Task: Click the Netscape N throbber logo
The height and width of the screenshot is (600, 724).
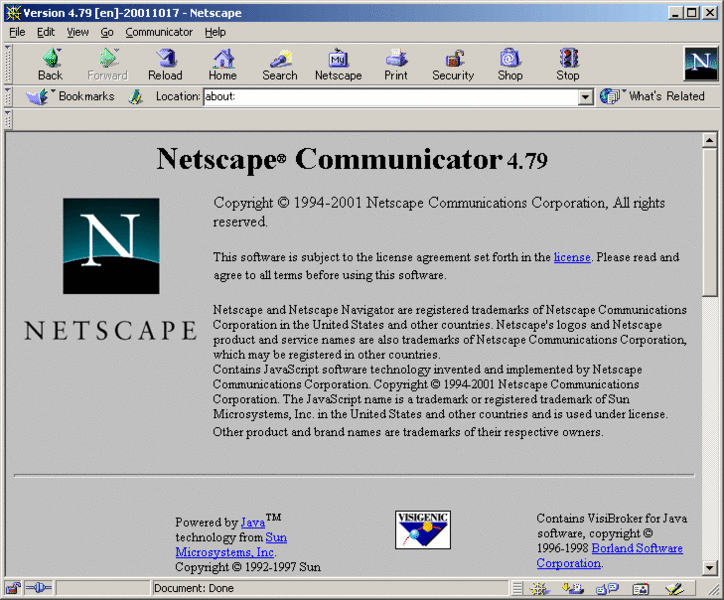Action: click(700, 64)
